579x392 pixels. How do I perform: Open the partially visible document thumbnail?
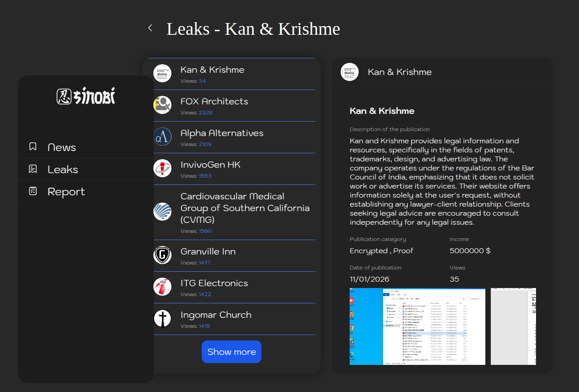point(513,326)
